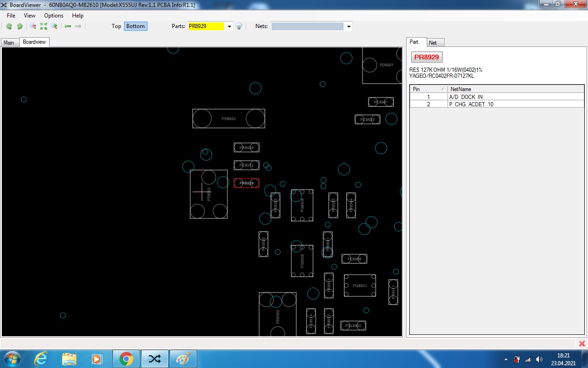Switch board view to Top side
This screenshot has height=368, width=588.
click(x=116, y=26)
